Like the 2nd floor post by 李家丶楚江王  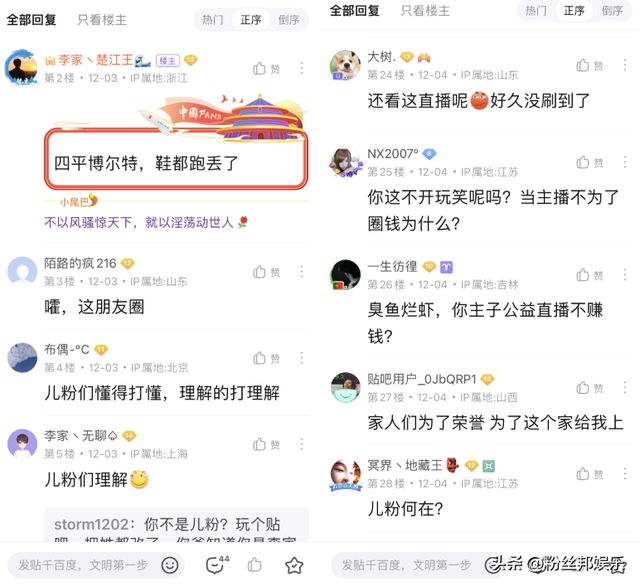click(x=266, y=69)
